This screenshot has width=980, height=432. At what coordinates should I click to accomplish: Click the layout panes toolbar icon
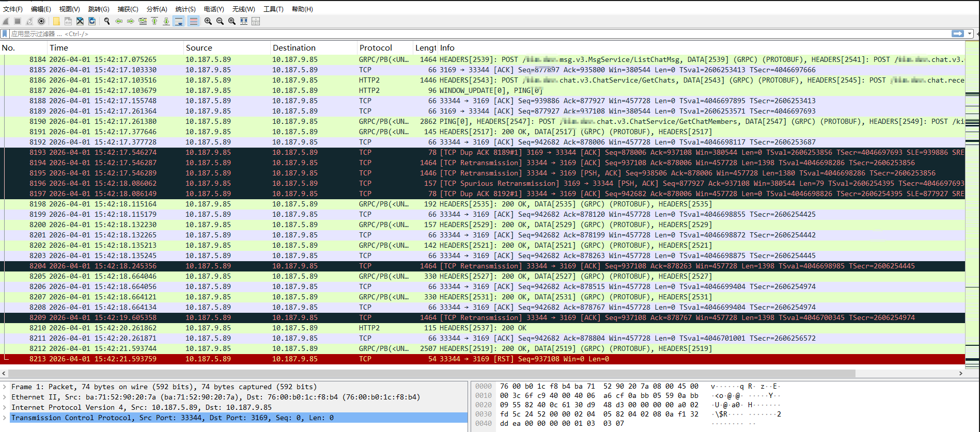(x=256, y=21)
